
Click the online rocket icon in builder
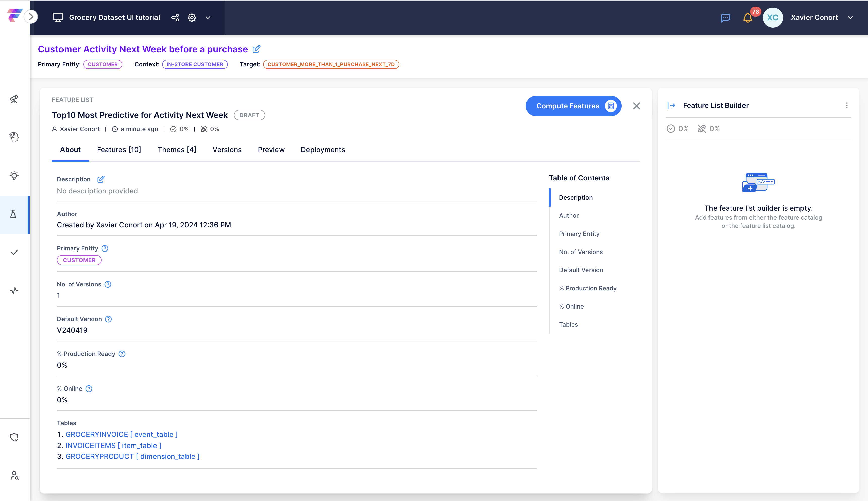click(x=702, y=129)
